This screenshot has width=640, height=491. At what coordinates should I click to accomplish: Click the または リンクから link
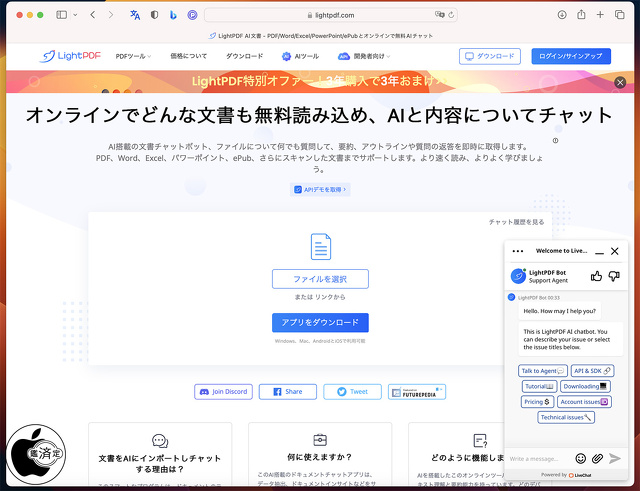click(320, 297)
